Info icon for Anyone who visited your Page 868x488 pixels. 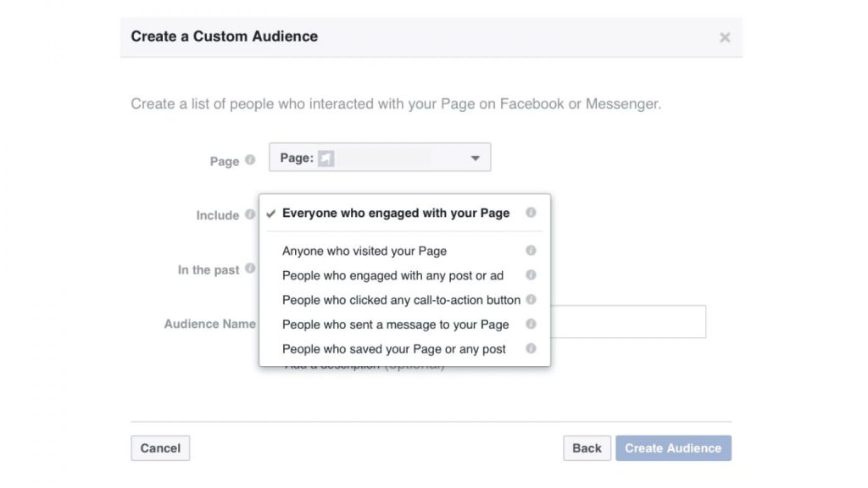[x=531, y=251]
